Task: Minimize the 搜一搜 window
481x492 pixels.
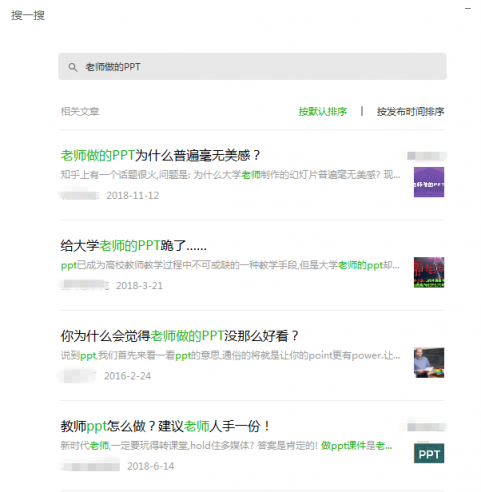Action: pos(468,9)
